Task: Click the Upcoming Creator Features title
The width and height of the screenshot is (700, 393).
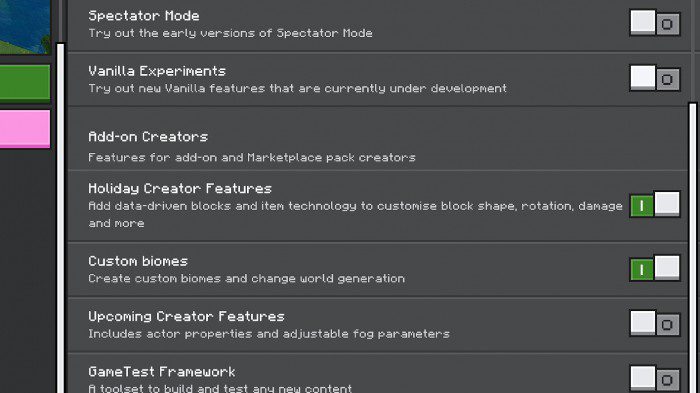Action: 186,317
